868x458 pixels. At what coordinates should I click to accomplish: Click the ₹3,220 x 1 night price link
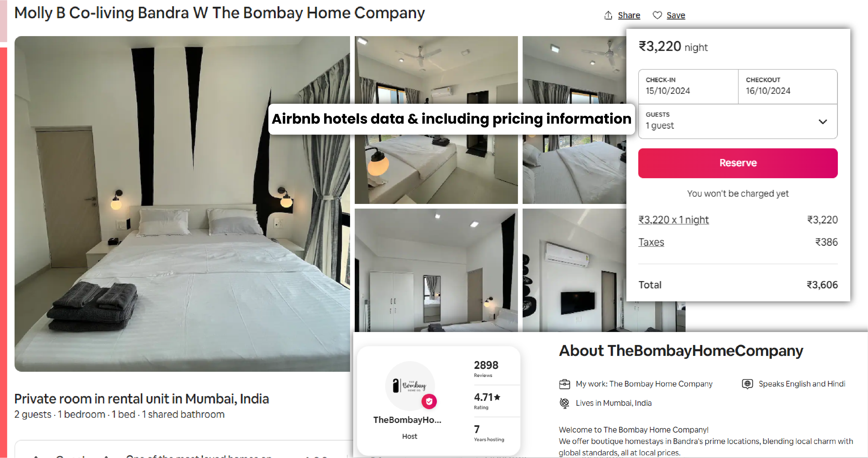pyautogui.click(x=674, y=220)
